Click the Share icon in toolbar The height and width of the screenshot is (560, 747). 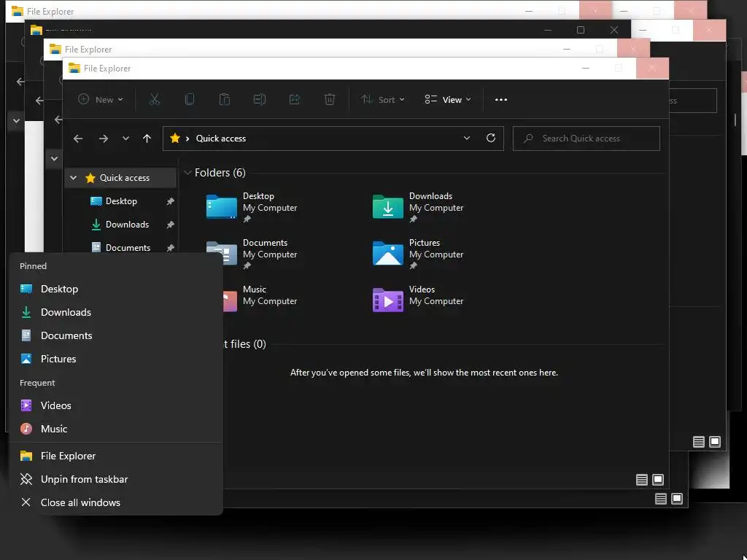coord(295,99)
